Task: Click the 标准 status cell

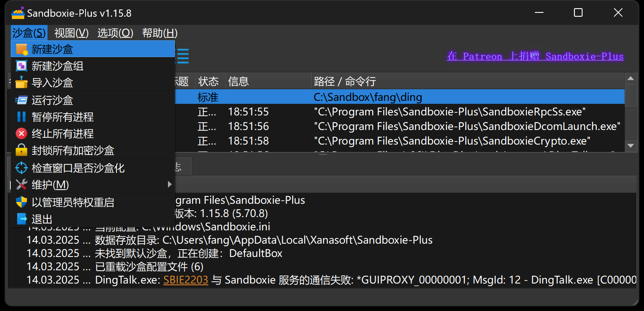Action: click(x=208, y=97)
